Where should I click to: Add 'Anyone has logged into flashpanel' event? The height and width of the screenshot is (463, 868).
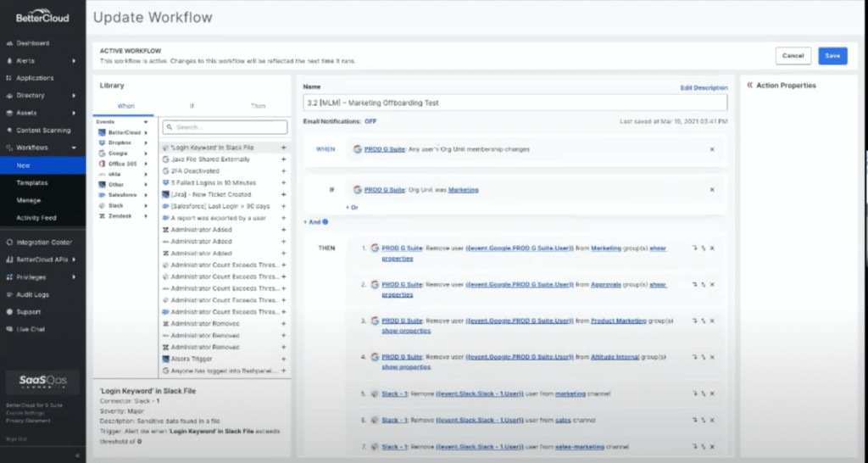point(283,371)
